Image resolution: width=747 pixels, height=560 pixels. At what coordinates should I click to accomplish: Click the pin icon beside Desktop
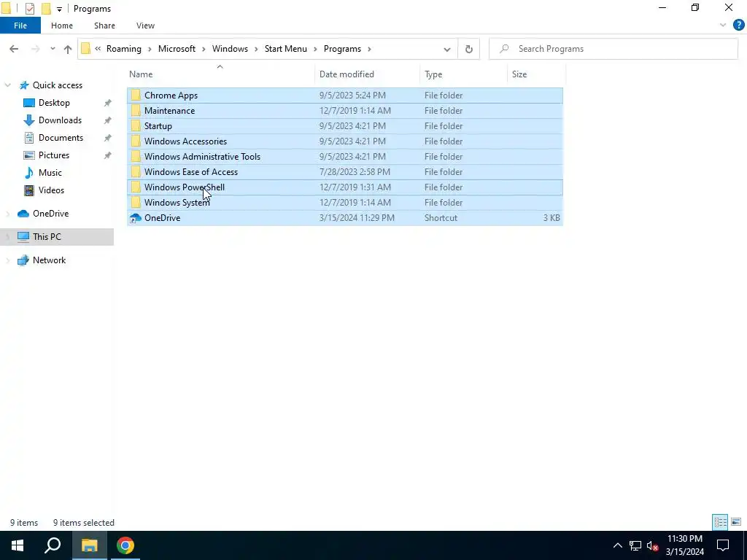pyautogui.click(x=108, y=103)
